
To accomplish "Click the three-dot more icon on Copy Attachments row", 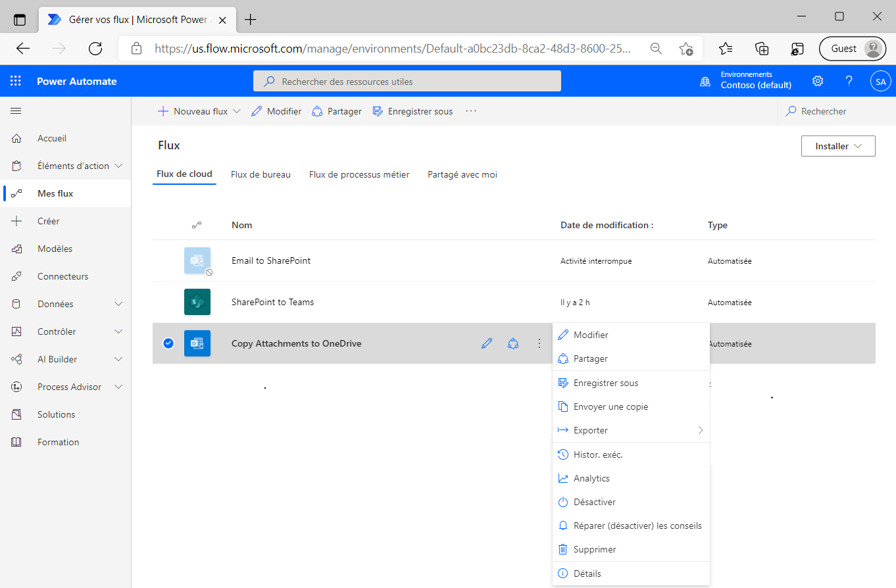I will (539, 343).
